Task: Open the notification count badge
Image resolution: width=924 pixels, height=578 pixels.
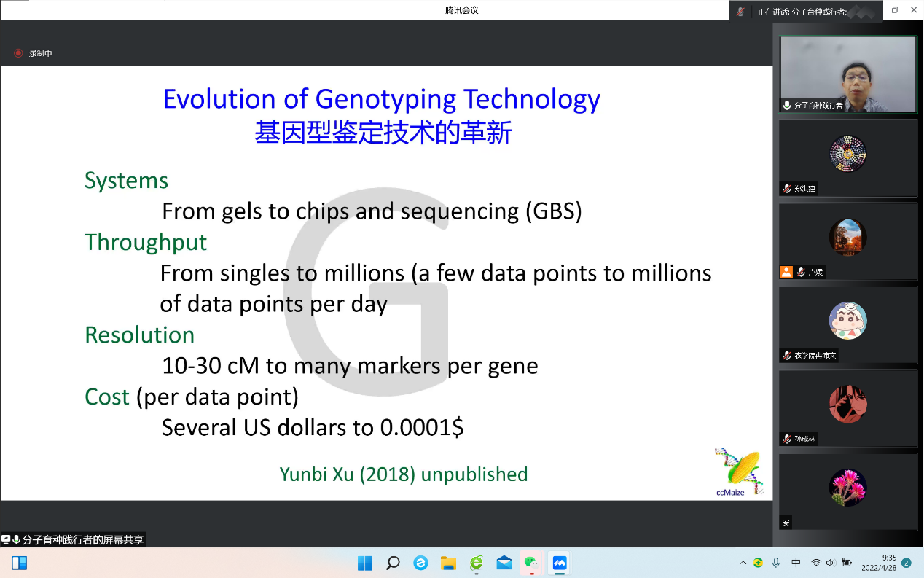Action: pos(907,563)
